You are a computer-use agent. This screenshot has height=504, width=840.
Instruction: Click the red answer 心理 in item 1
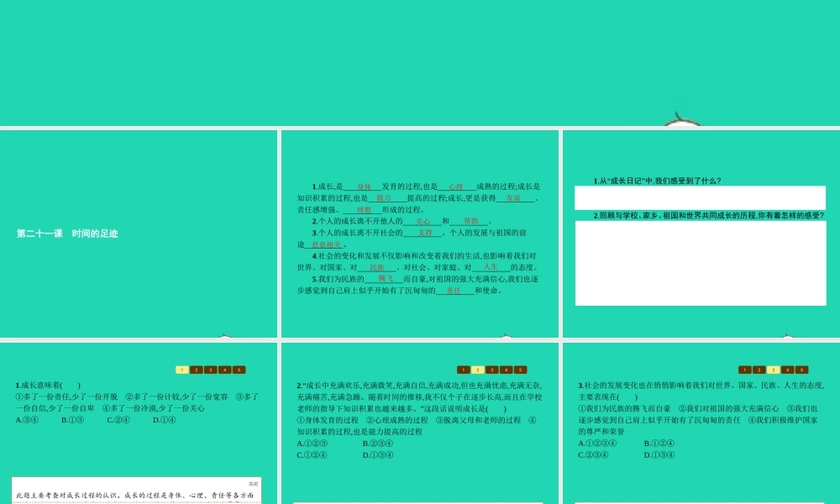(456, 187)
